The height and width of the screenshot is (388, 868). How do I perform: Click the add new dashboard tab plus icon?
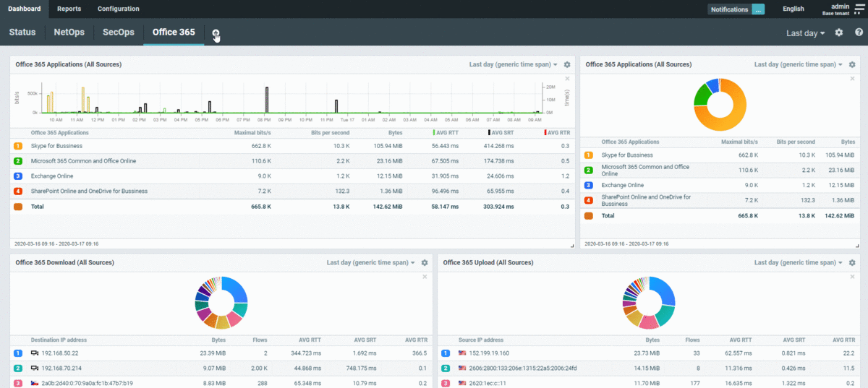[216, 33]
